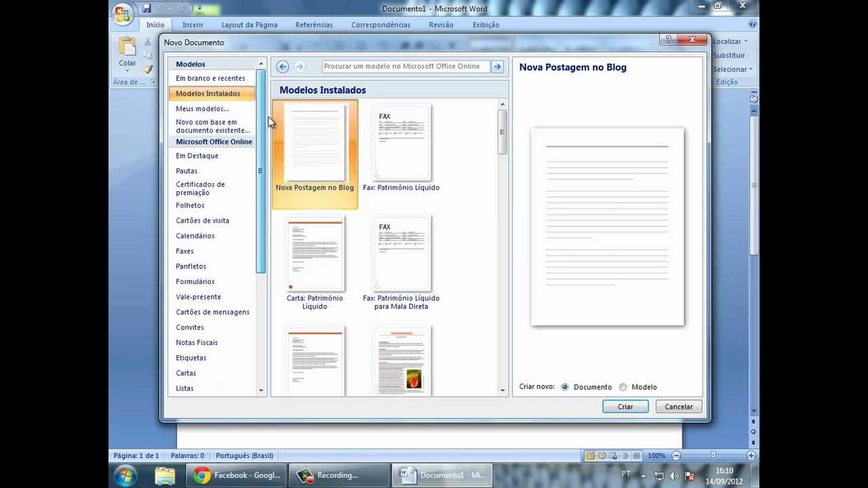Select Nova Postagem no Blog template
Image resolution: width=868 pixels, height=488 pixels.
[x=315, y=155]
